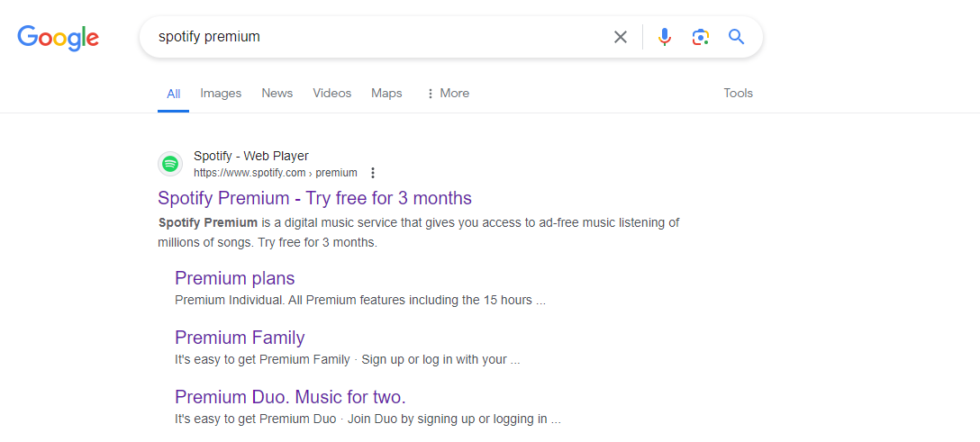This screenshot has width=980, height=442.
Task: Switch to the News tab
Action: (277, 93)
